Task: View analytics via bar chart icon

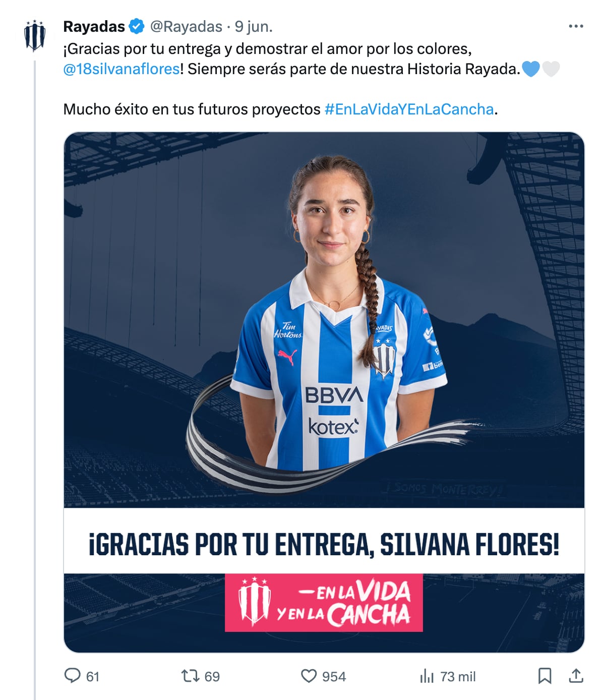Action: (x=427, y=676)
